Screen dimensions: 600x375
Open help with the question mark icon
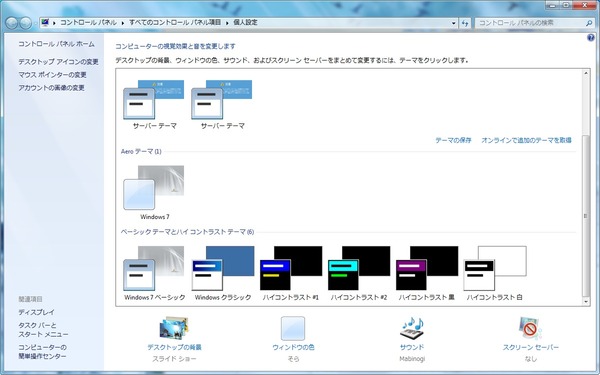pyautogui.click(x=590, y=38)
